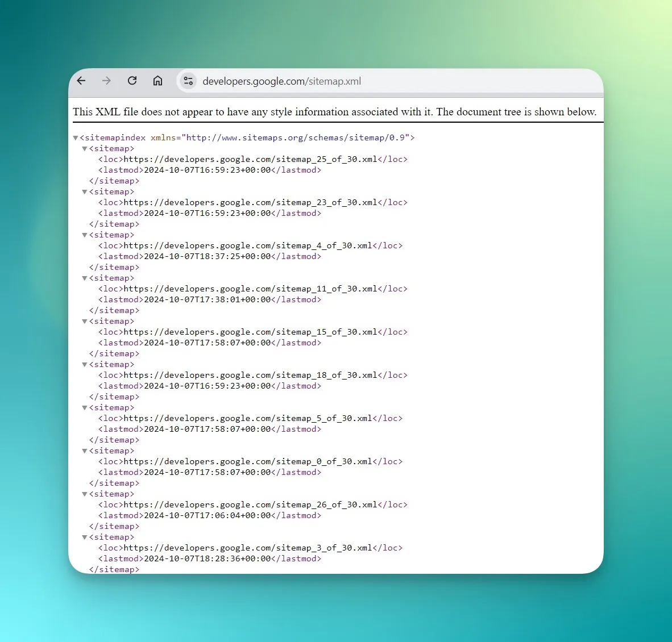The image size is (672, 642).
Task: Click the lastmod value 2024-10-07T18:28:36+00:00
Action: [x=208, y=558]
